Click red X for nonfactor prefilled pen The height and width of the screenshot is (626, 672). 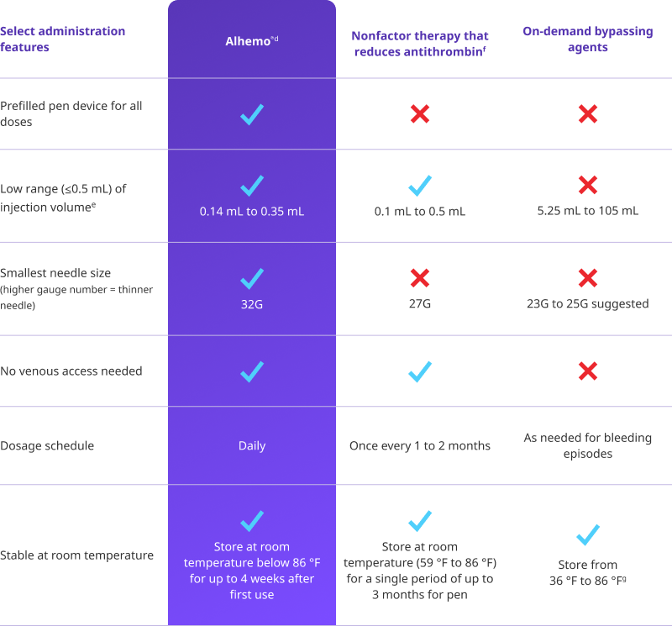pos(419,114)
